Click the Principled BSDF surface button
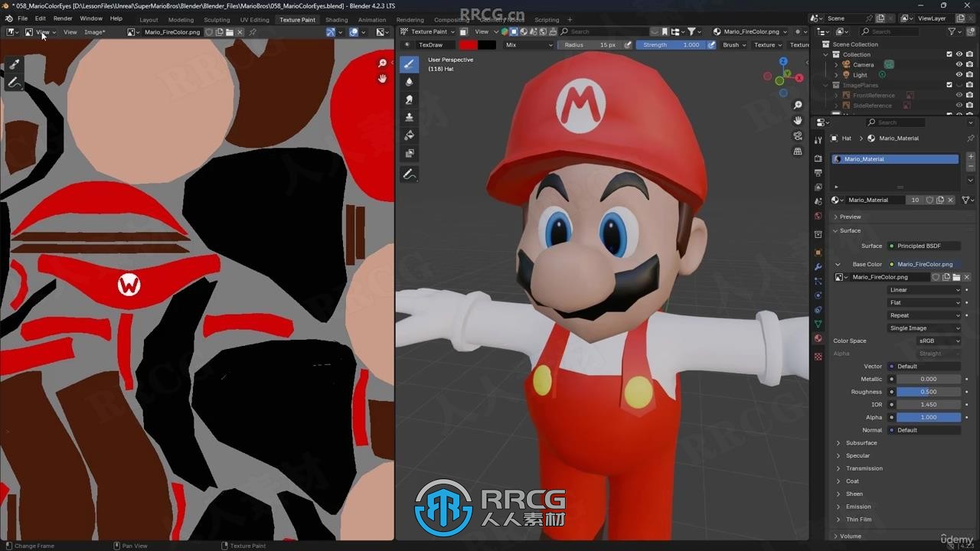This screenshot has width=980, height=551. [924, 246]
